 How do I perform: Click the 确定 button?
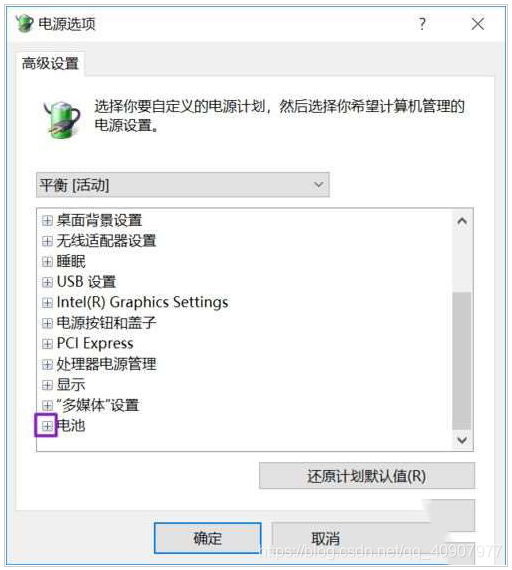tap(208, 538)
